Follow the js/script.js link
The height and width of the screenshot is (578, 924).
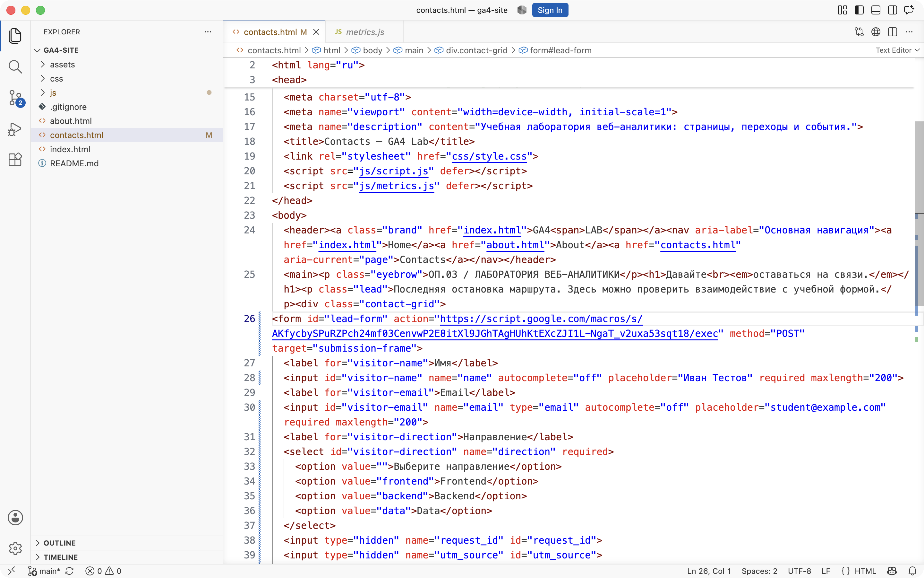[394, 171]
